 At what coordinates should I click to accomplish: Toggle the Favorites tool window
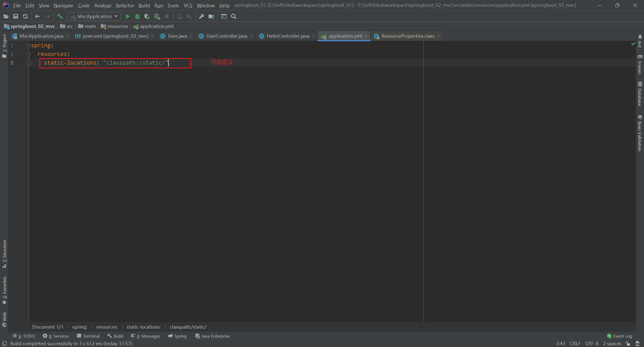pos(4,290)
